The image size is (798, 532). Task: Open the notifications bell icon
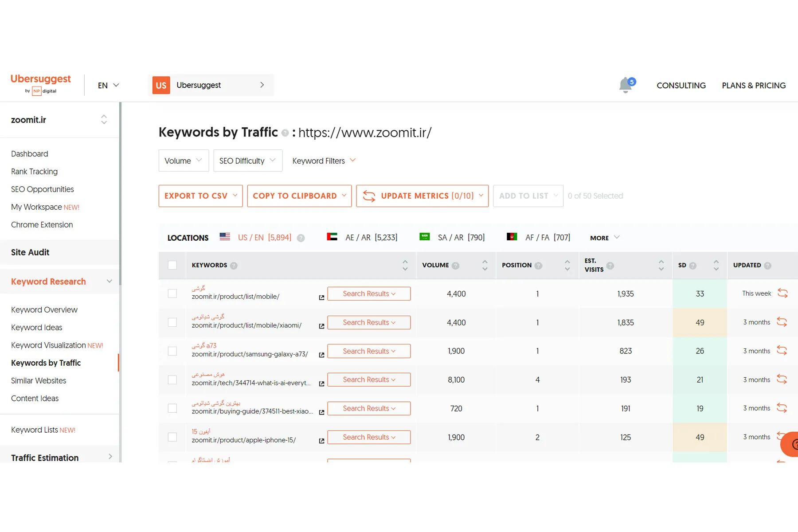click(626, 85)
